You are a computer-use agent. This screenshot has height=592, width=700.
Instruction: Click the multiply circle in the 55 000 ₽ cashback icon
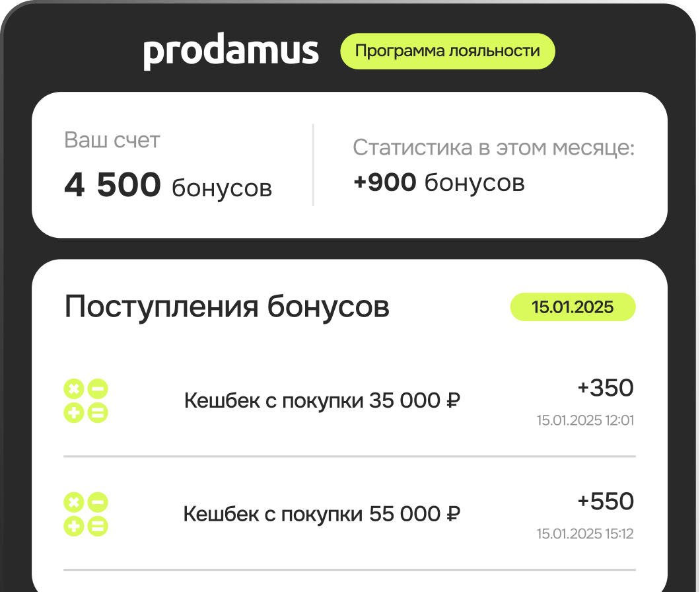point(73,503)
